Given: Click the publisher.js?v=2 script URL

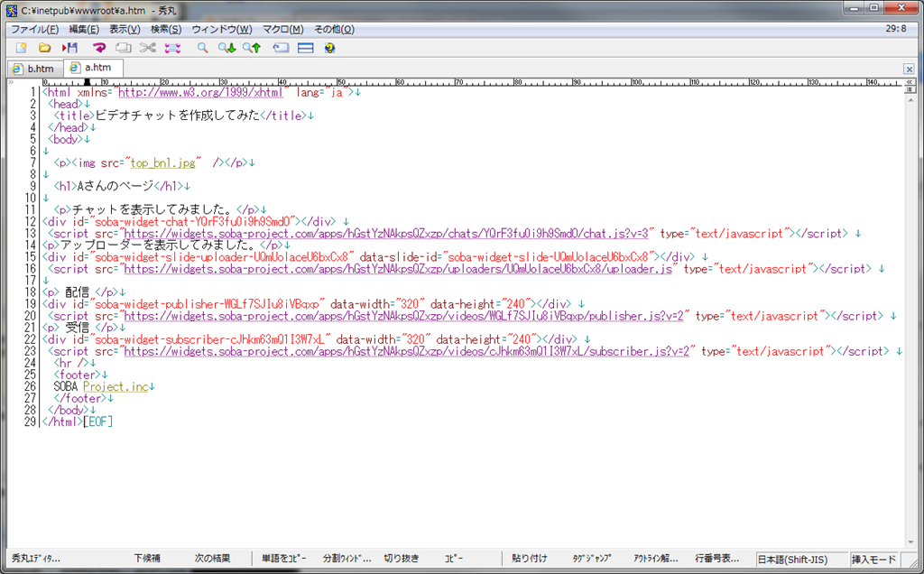Looking at the screenshot, I should [403, 316].
